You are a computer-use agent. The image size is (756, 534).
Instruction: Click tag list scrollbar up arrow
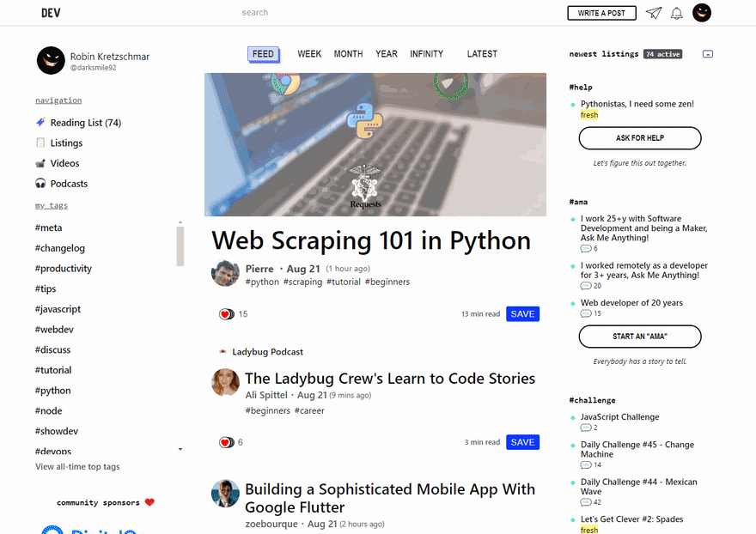click(x=180, y=222)
